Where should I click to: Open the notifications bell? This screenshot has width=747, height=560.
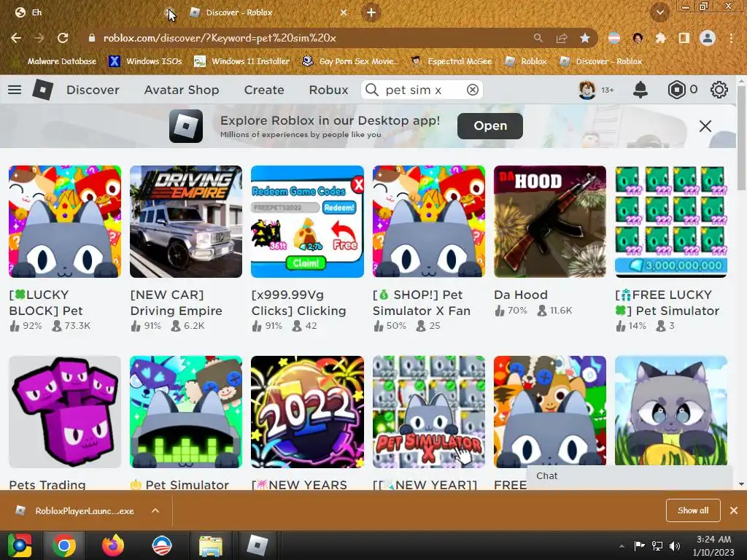coord(640,90)
